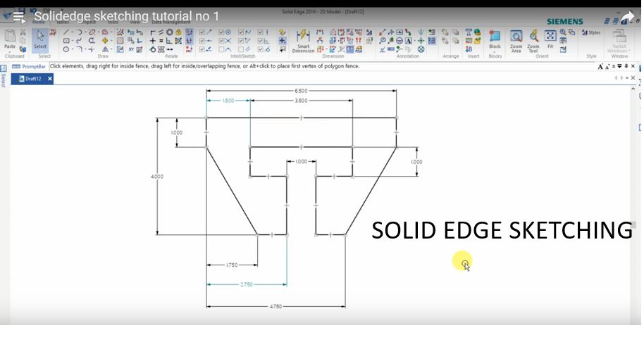Expand the Paste dropdown arrow
The width and height of the screenshot is (644, 361).
10,51
